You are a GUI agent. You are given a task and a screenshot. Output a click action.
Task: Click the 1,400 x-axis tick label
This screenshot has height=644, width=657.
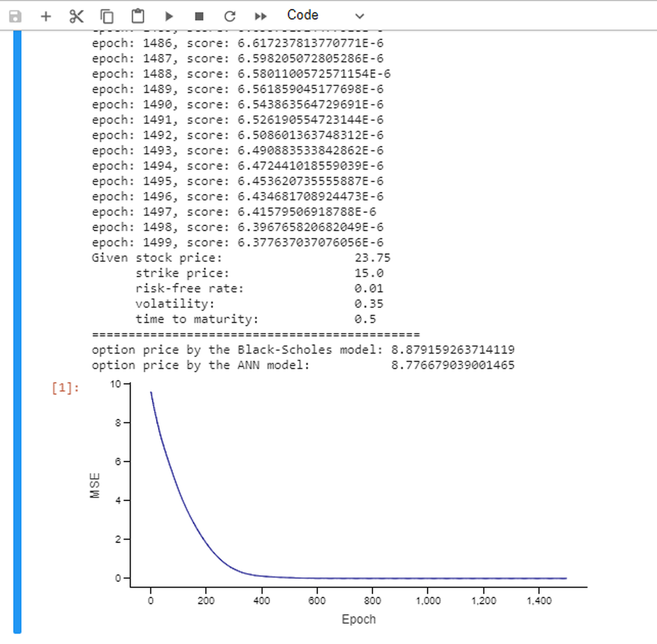pos(539,601)
